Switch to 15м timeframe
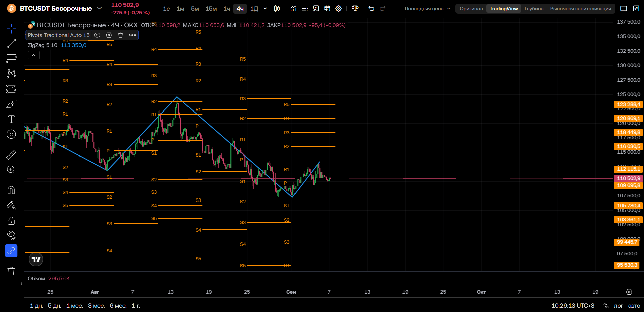This screenshot has height=312, width=644. coord(211,9)
